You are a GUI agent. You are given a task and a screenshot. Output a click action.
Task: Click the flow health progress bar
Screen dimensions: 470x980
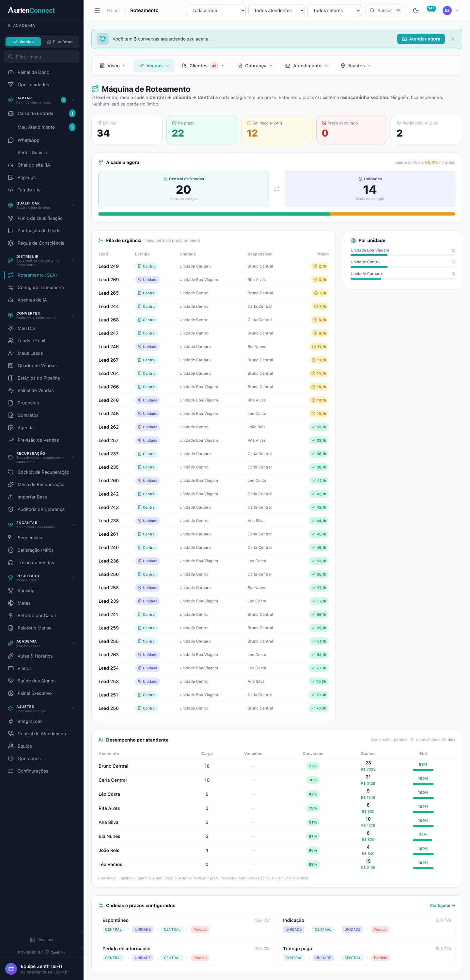pyautogui.click(x=276, y=214)
